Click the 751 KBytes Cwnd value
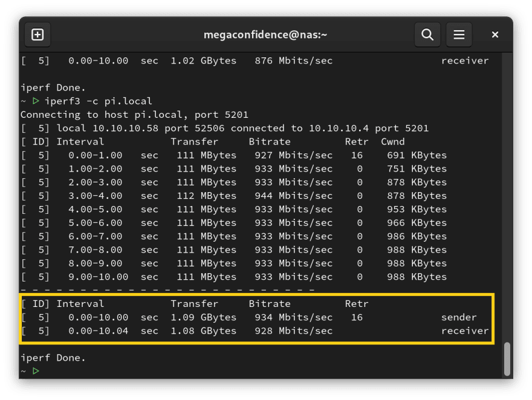 tap(417, 169)
